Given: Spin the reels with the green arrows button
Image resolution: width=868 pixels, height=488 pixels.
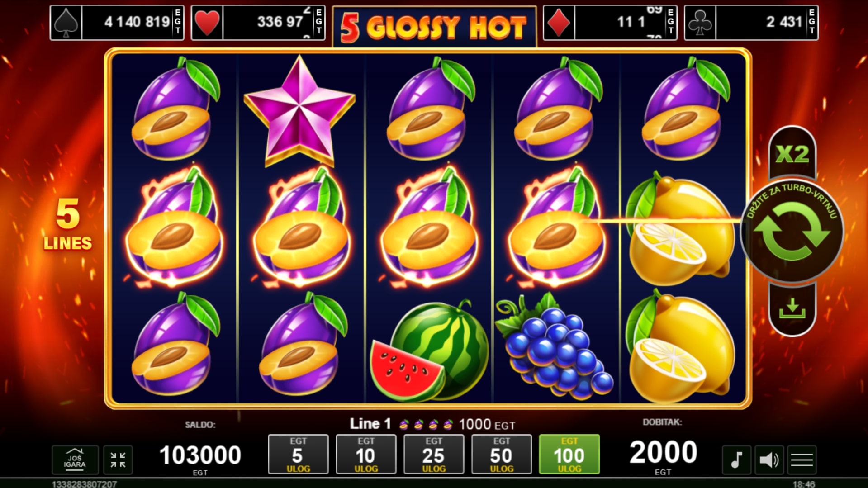Looking at the screenshot, I should coord(792,232).
